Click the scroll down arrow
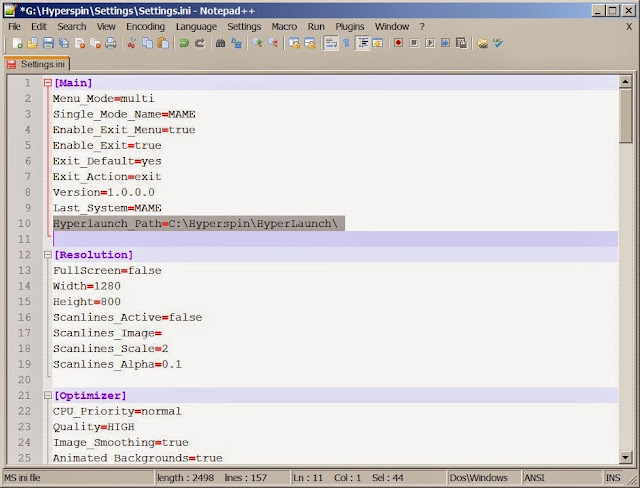 [x=625, y=457]
